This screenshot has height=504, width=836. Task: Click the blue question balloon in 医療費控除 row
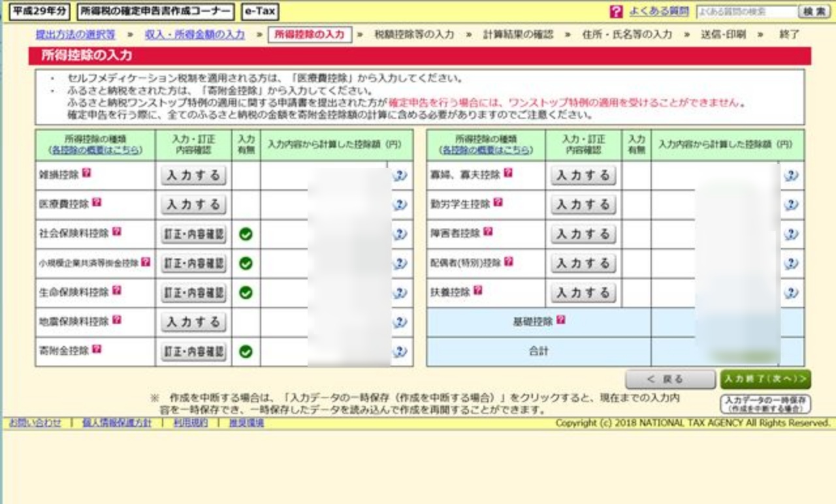click(400, 204)
